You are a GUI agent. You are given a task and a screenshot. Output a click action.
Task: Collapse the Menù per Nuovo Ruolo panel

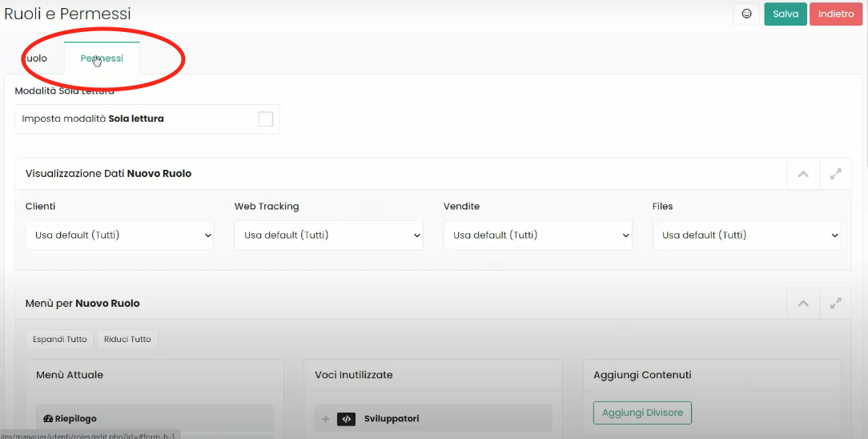803,304
